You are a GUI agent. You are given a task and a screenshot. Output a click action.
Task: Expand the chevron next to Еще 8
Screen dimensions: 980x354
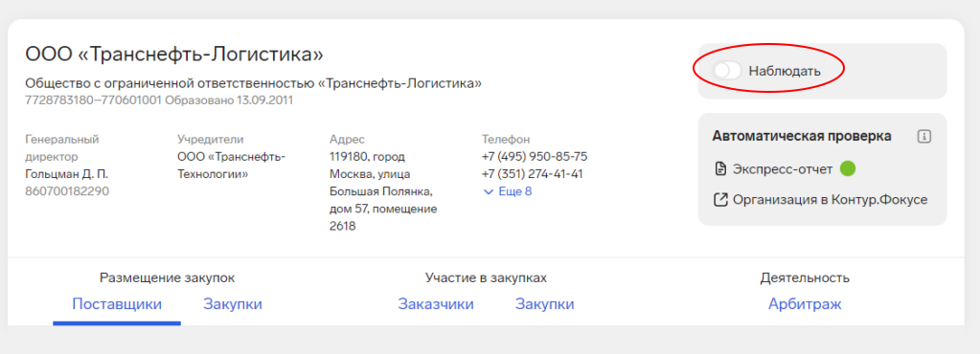[x=489, y=191]
